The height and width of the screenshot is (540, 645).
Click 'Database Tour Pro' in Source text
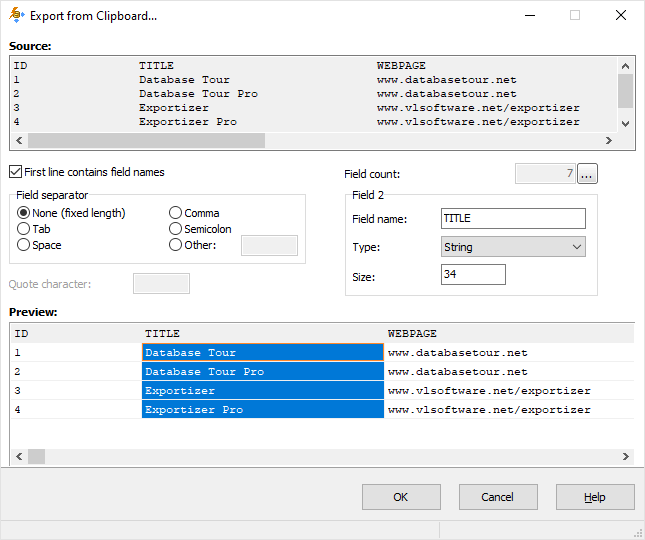198,94
